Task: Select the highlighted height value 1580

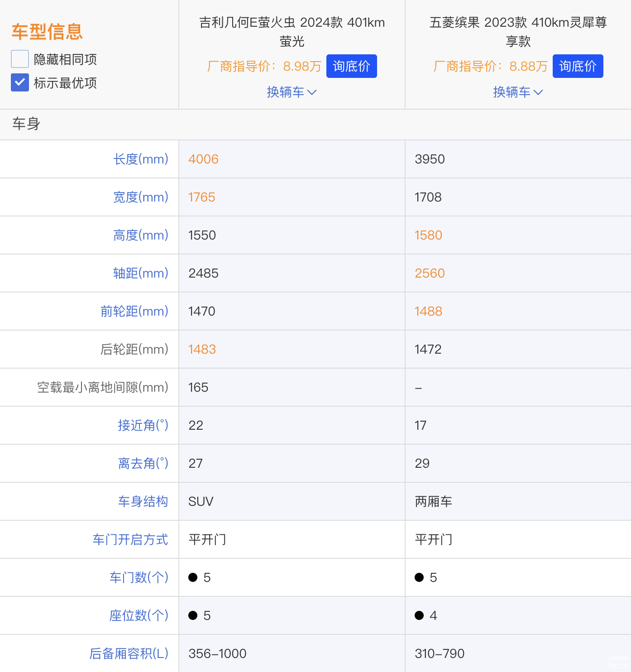Action: coord(428,235)
